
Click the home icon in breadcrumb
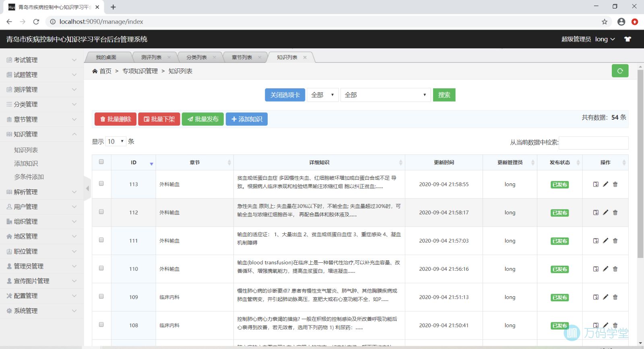click(x=95, y=71)
